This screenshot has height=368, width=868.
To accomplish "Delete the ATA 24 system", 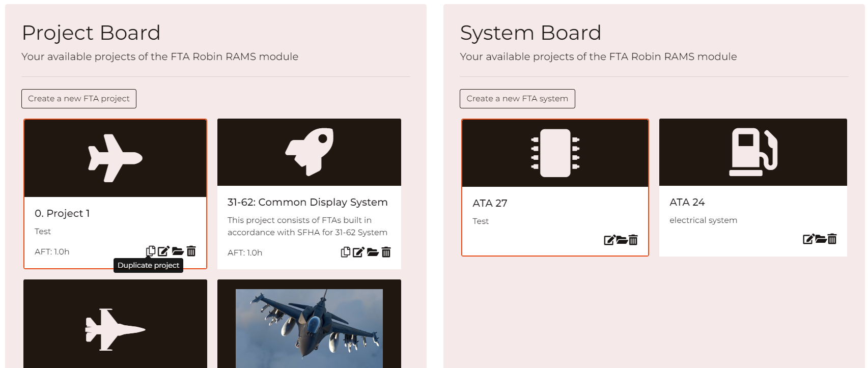I will click(832, 239).
